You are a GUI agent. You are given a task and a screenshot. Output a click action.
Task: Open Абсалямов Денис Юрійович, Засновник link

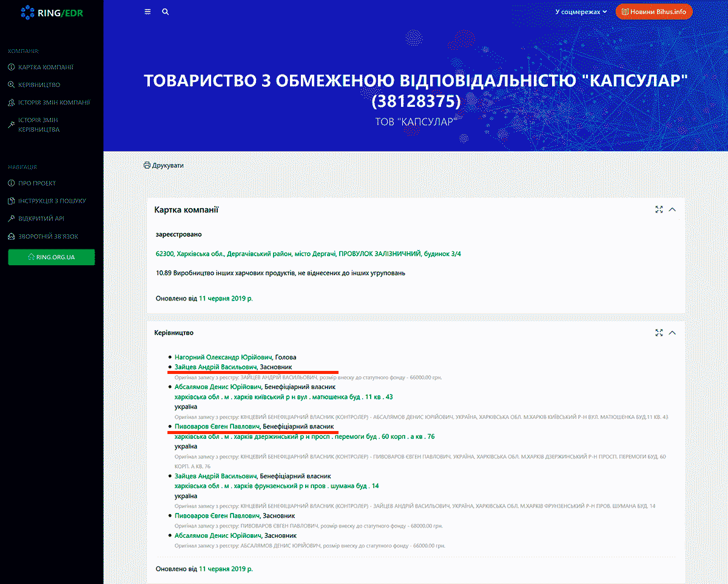pyautogui.click(x=218, y=536)
